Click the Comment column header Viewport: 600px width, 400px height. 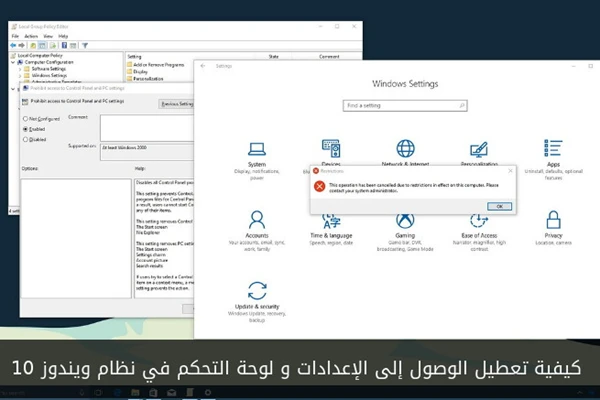[329, 57]
